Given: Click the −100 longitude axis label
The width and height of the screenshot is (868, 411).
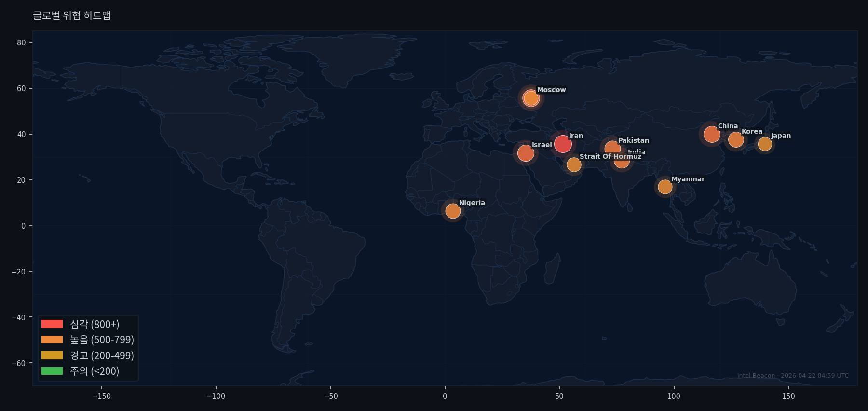Looking at the screenshot, I should pyautogui.click(x=216, y=397).
